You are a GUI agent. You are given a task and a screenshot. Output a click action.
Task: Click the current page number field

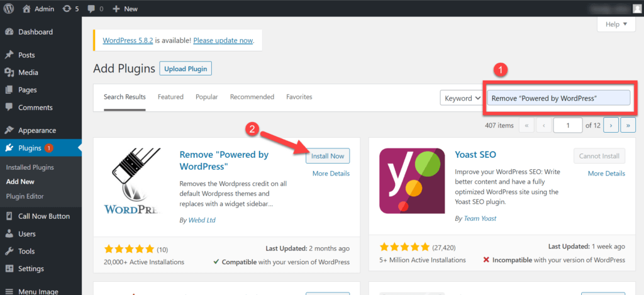(568, 125)
